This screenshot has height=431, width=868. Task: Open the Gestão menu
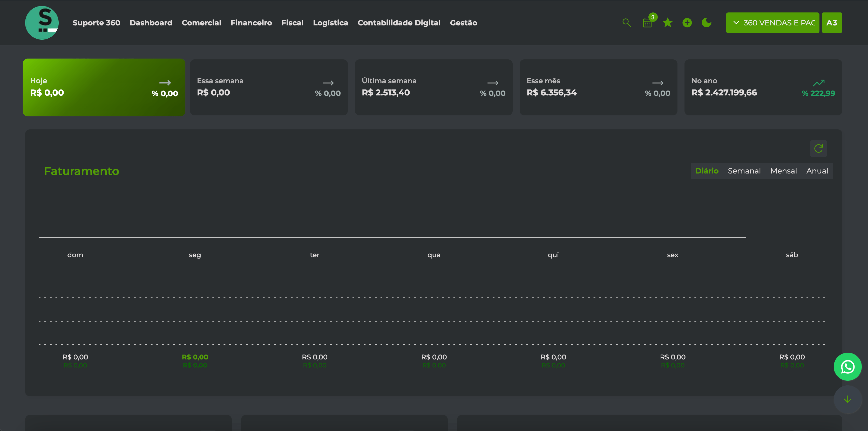click(x=464, y=23)
